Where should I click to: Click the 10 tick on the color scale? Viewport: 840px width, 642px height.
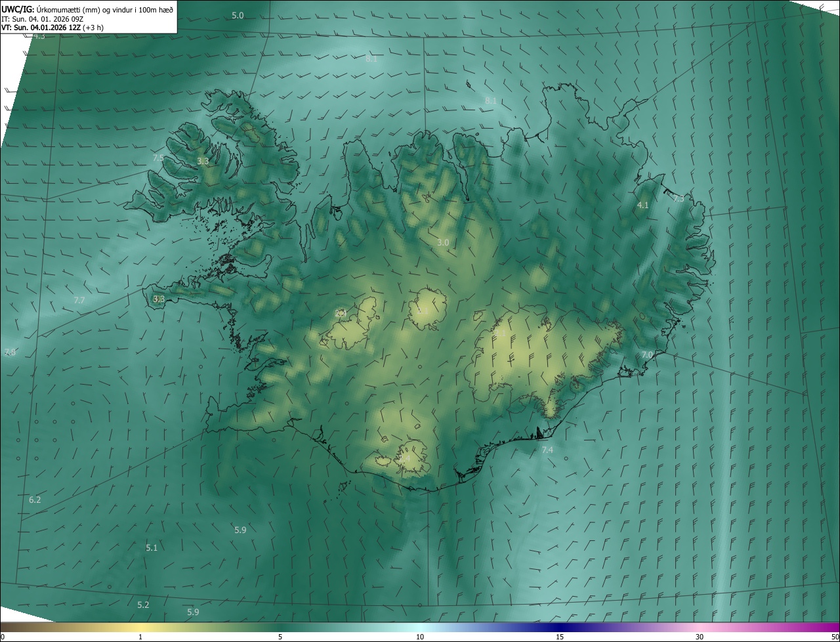pyautogui.click(x=420, y=637)
